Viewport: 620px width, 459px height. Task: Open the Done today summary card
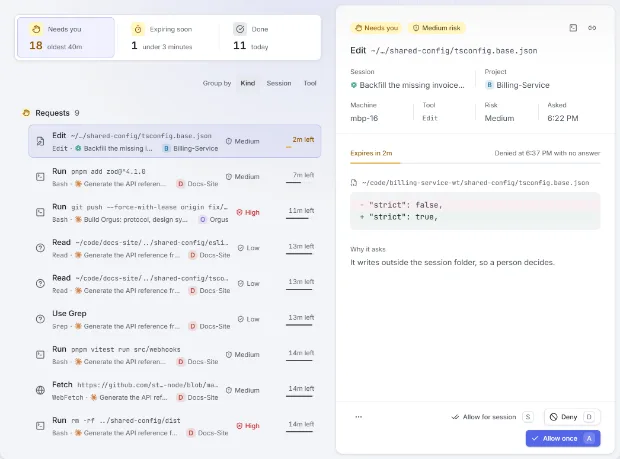(x=269, y=38)
